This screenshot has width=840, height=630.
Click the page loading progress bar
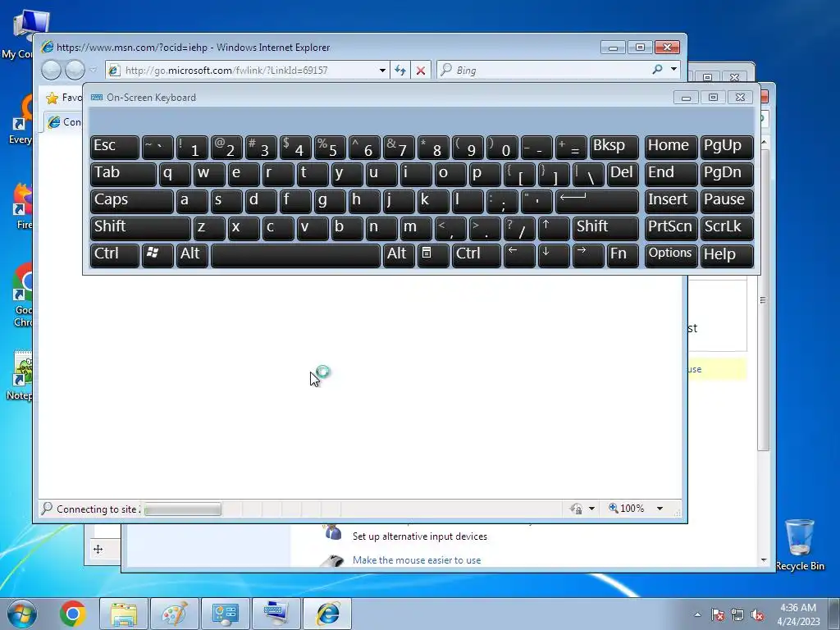(182, 509)
